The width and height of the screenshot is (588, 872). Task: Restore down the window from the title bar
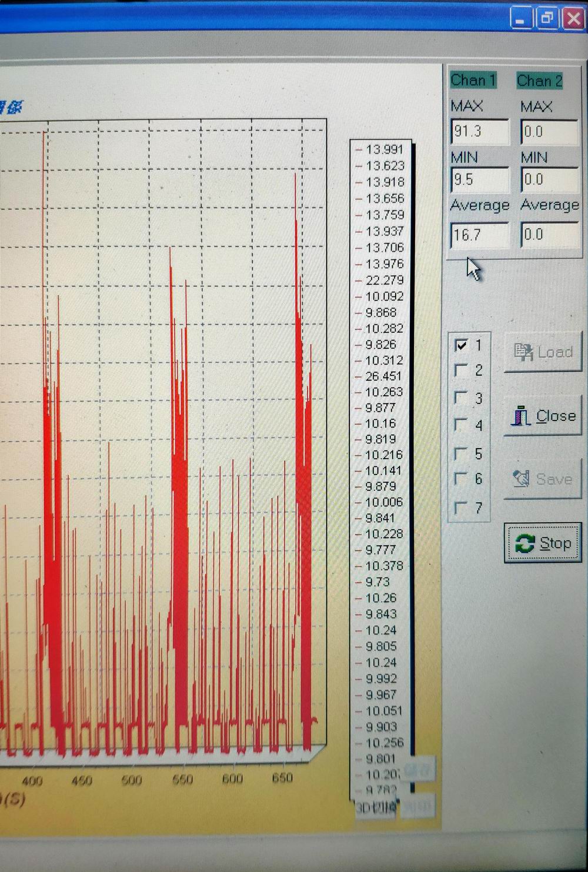tap(547, 19)
